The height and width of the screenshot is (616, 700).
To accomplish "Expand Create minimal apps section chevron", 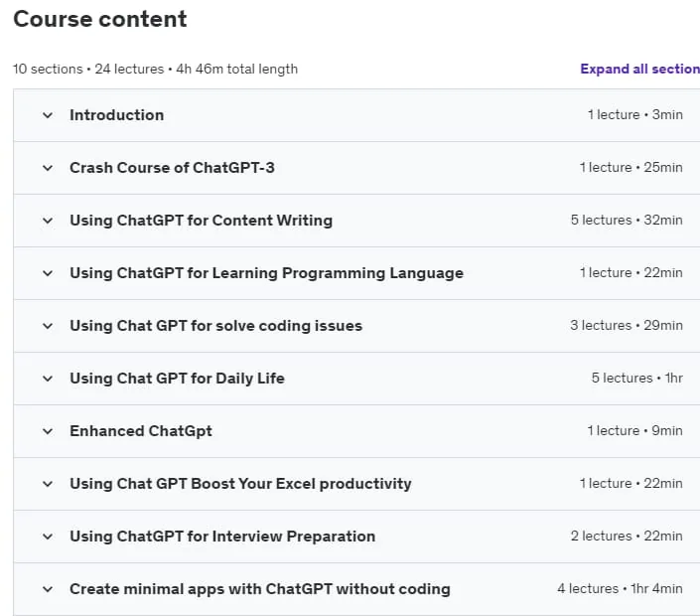I will pos(48,589).
